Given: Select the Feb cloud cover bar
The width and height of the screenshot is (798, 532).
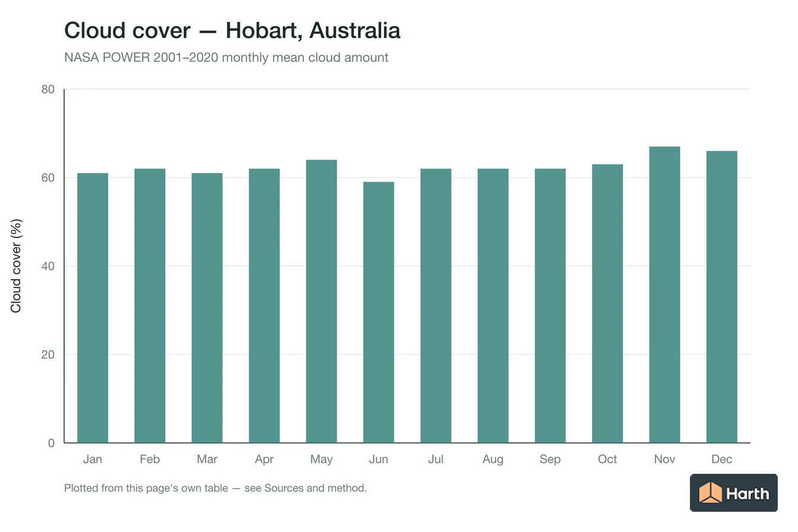Looking at the screenshot, I should [x=150, y=306].
